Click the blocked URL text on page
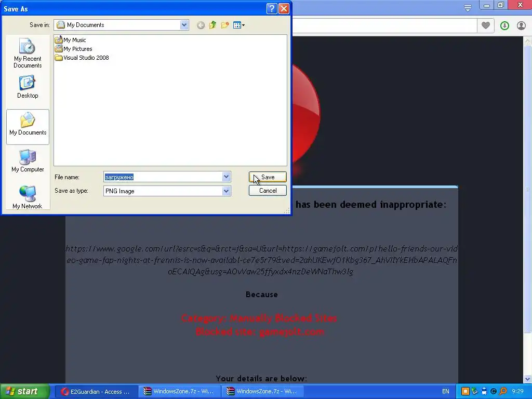Viewport: 532px width, 399px height. 261,260
